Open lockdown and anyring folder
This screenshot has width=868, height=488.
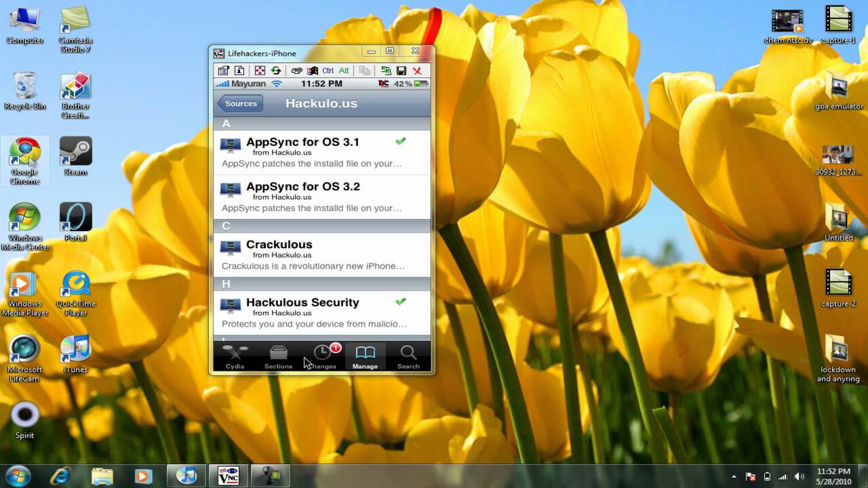839,359
